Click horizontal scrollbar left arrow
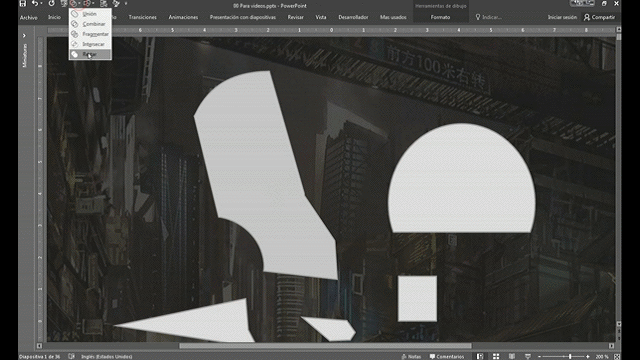Image resolution: width=640 pixels, height=360 pixels. [39, 346]
